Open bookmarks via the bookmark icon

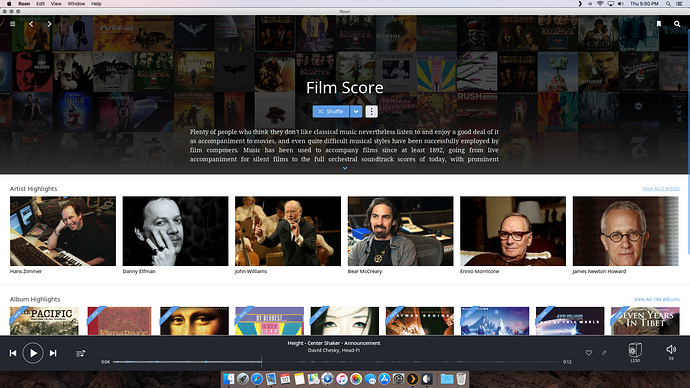pos(659,24)
